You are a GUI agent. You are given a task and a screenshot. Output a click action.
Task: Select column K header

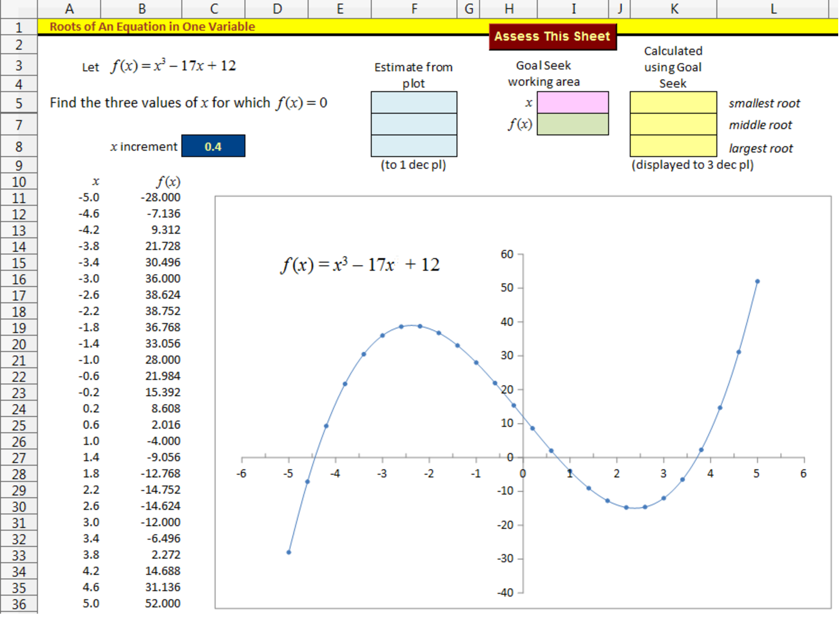pos(674,9)
